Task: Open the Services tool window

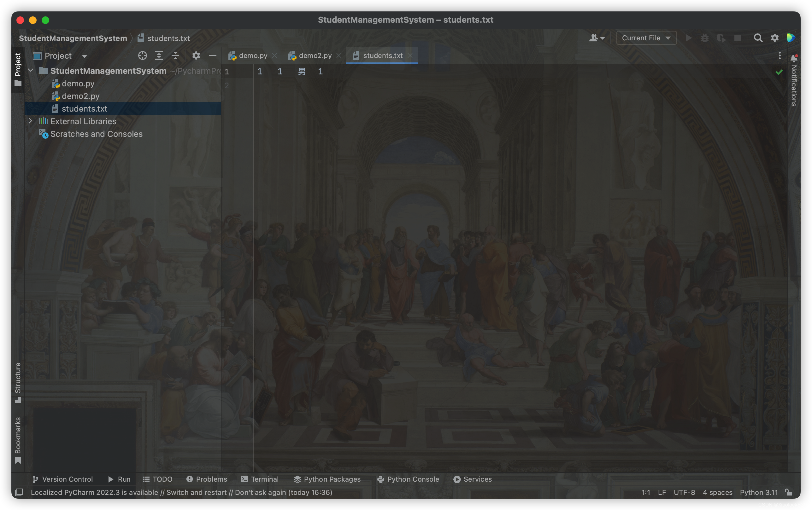Action: coord(473,479)
